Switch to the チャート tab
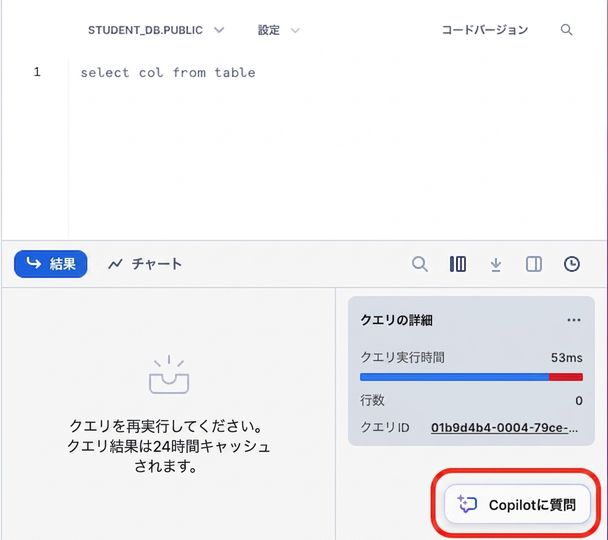The height and width of the screenshot is (540, 608). click(145, 264)
